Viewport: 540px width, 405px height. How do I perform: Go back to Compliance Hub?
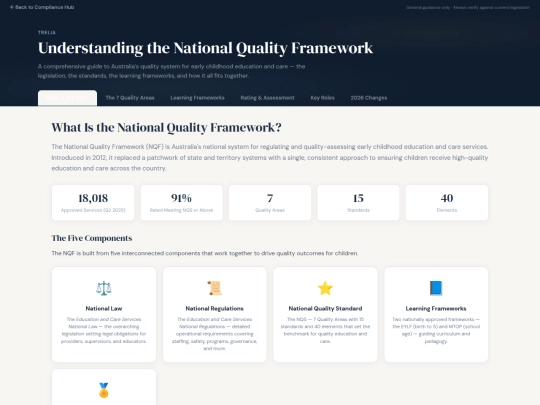coord(42,7)
